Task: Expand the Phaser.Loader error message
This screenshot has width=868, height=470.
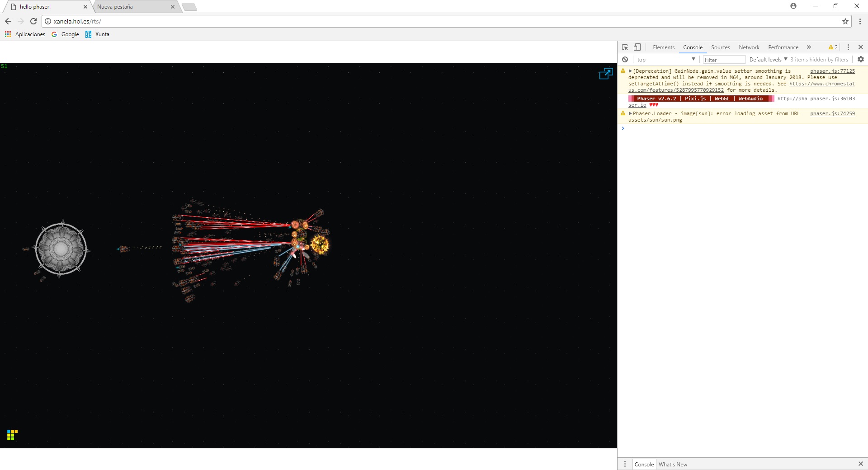Action: (x=630, y=113)
